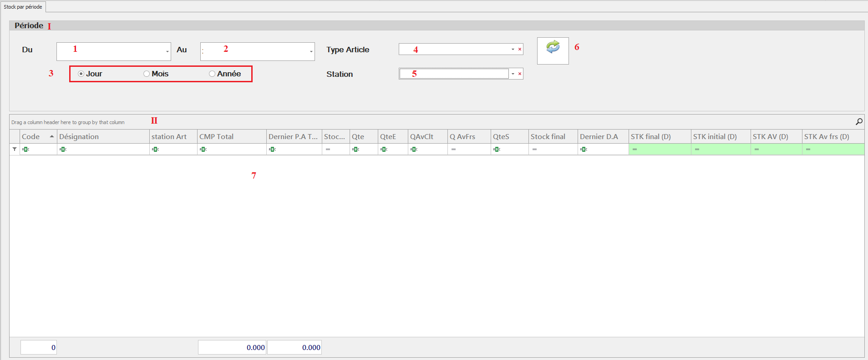Click the green STK final (D) filter cell
868x360 pixels.
click(660, 150)
